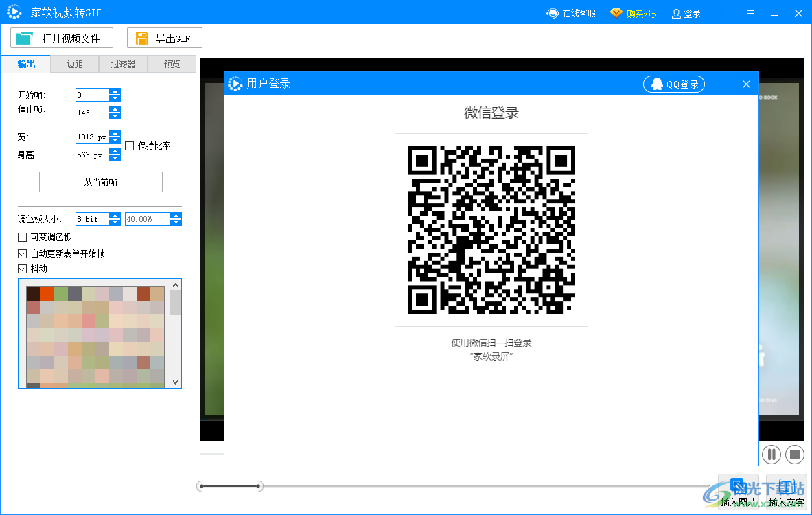812x515 pixels.
Task: Stop the video playback
Action: (x=795, y=455)
